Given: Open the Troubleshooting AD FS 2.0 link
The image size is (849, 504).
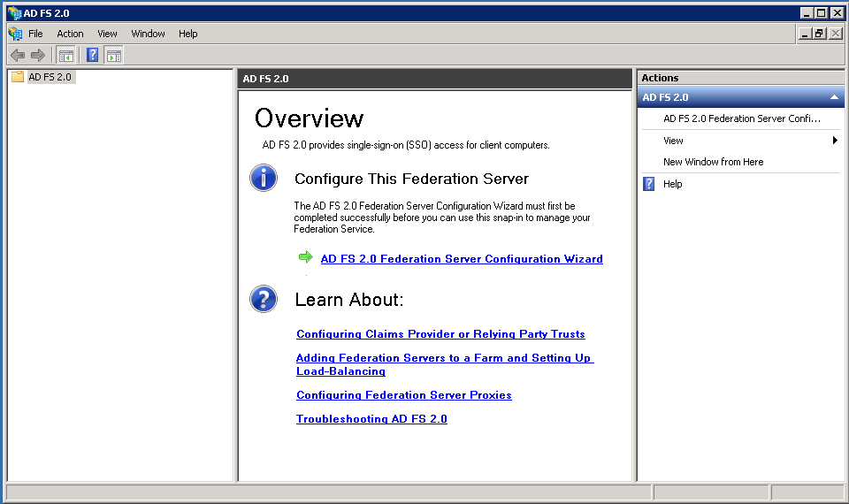Looking at the screenshot, I should point(371,419).
